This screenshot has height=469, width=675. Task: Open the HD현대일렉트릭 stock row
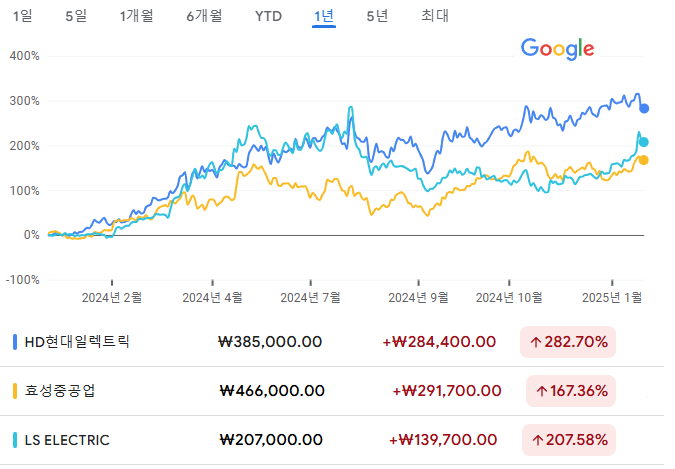332,342
